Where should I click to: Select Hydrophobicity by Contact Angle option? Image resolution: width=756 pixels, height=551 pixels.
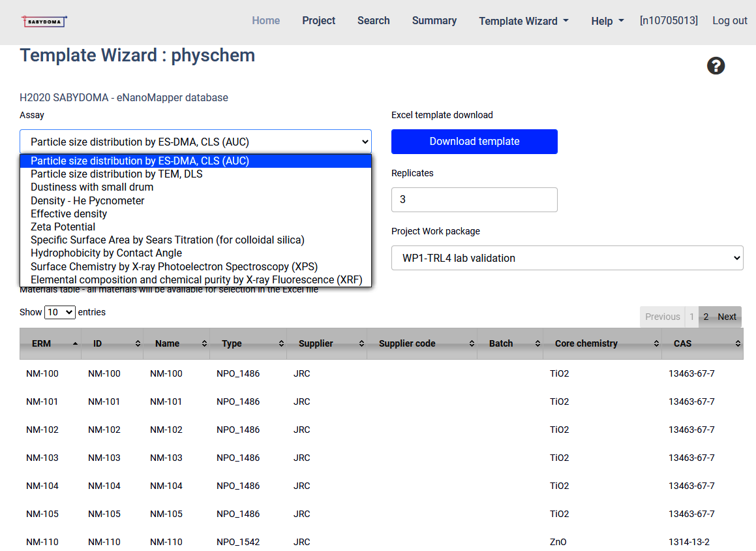coord(106,253)
